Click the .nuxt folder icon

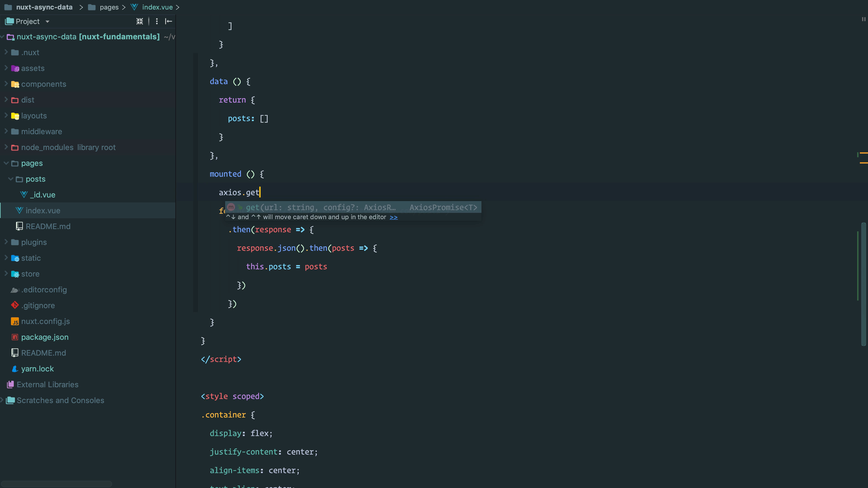coord(15,53)
